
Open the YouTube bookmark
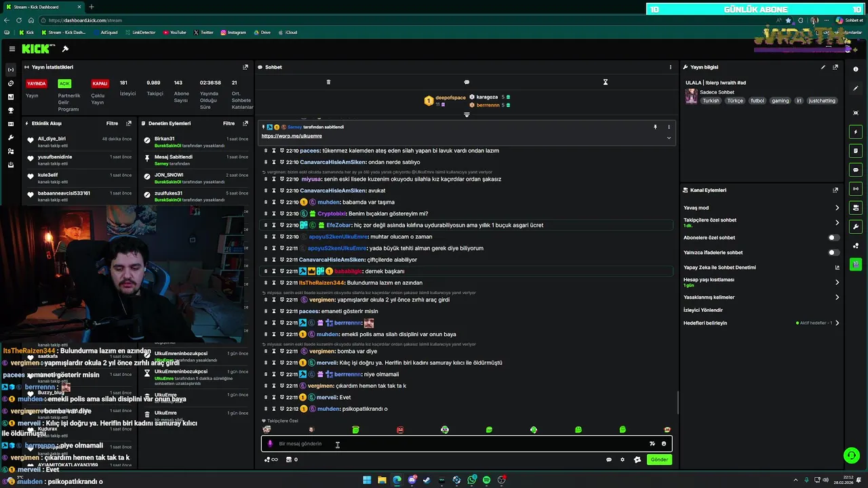174,33
